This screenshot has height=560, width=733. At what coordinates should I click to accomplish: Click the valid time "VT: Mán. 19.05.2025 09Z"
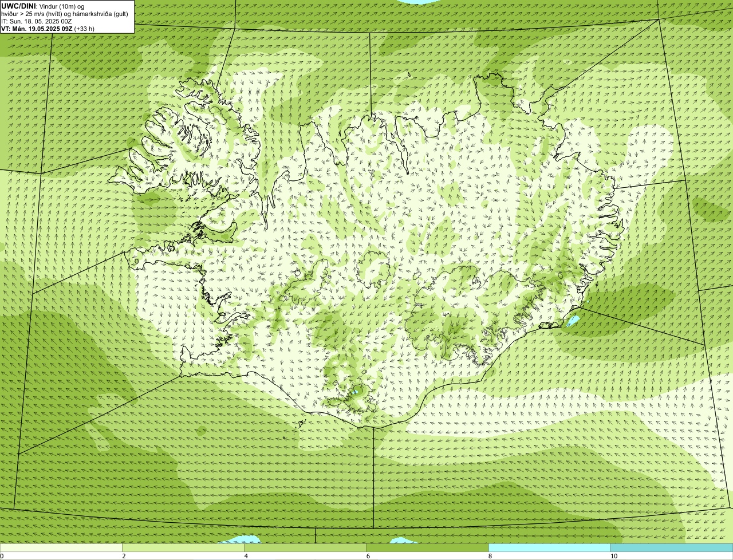tap(37, 29)
